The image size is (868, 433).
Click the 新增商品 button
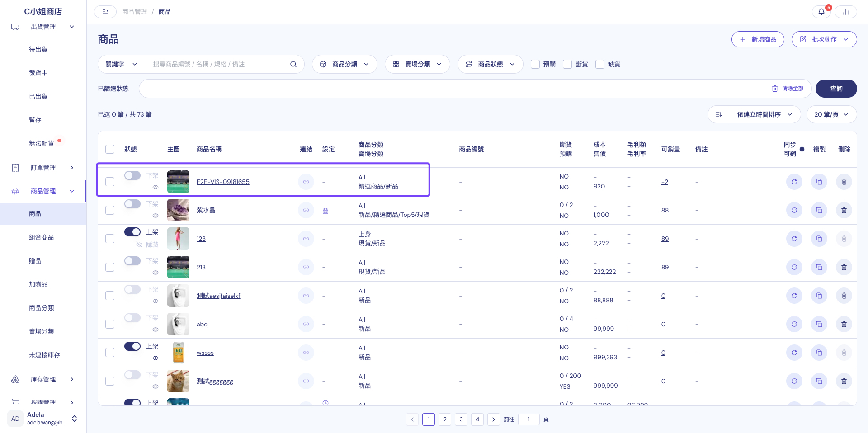(758, 39)
